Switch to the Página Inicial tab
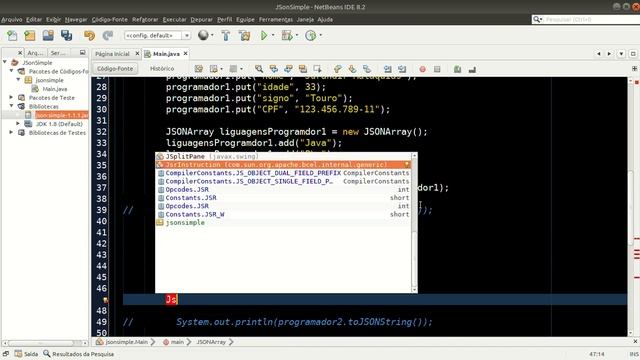This screenshot has height=360, width=640. point(112,53)
